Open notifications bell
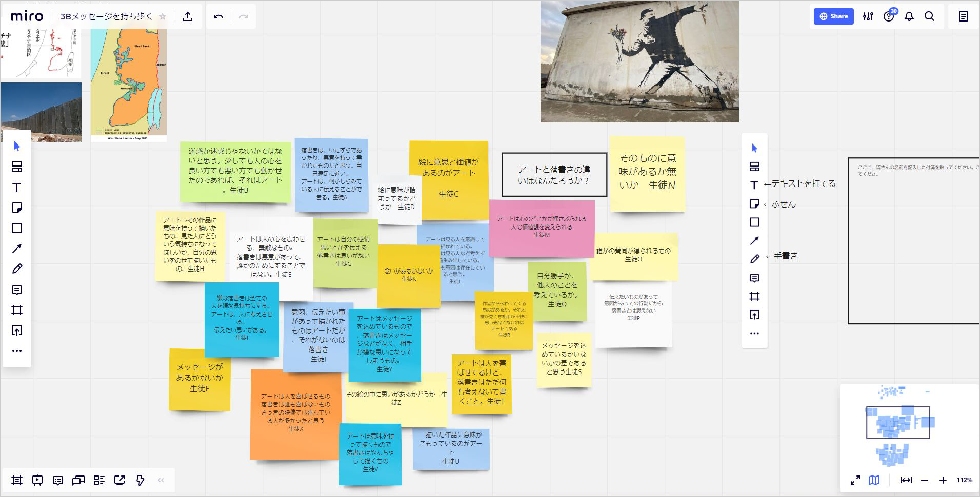The width and height of the screenshot is (980, 497). (909, 16)
